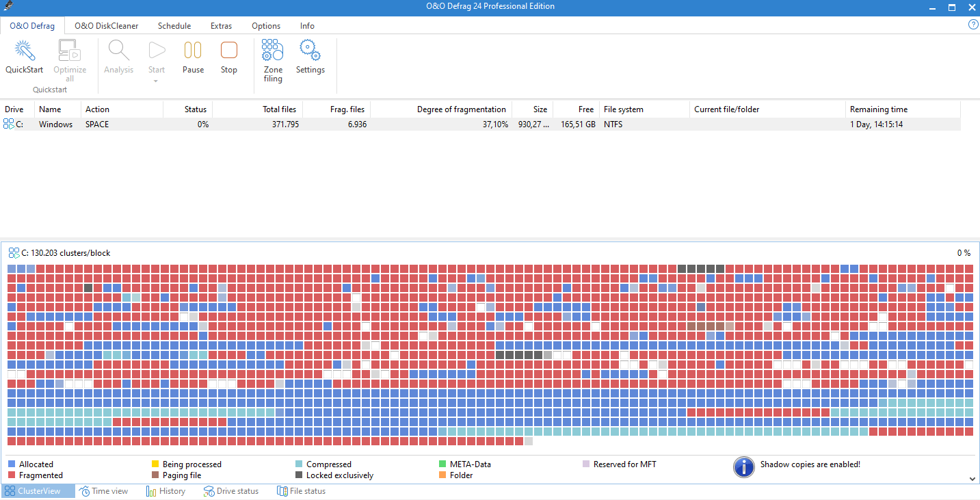This screenshot has height=500, width=980.
Task: Minimize the O&O Defrag window
Action: point(933,7)
